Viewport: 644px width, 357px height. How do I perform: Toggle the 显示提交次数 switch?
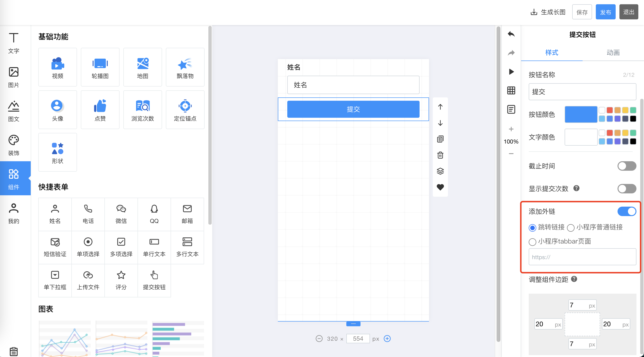click(x=627, y=189)
